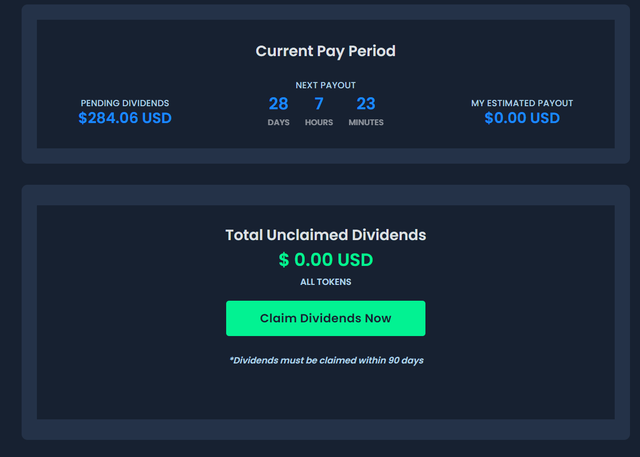This screenshot has height=457, width=640.
Task: Click the HOURS countdown label
Action: (x=319, y=122)
